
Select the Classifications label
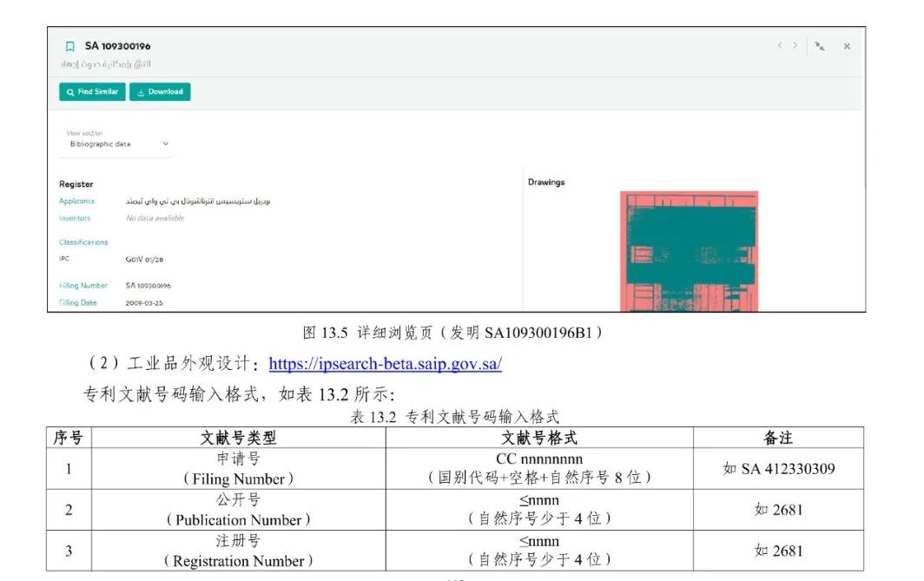(x=83, y=242)
